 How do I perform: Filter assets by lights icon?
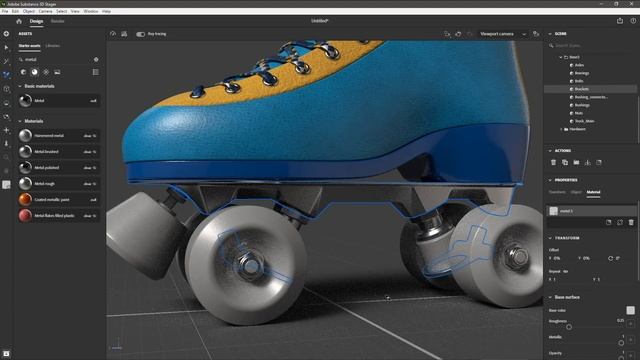point(46,72)
